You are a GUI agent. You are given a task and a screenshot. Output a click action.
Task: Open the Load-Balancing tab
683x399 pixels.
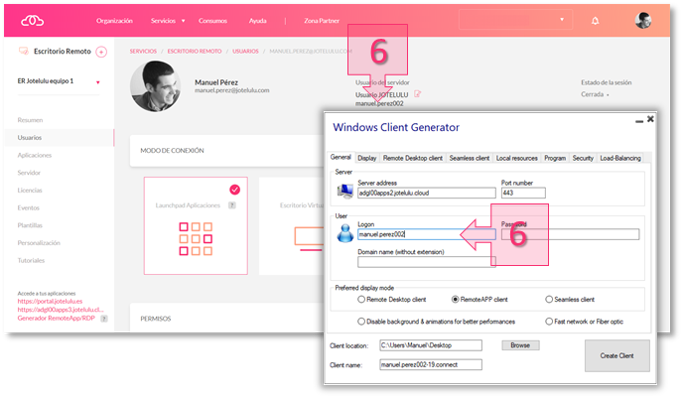click(620, 158)
